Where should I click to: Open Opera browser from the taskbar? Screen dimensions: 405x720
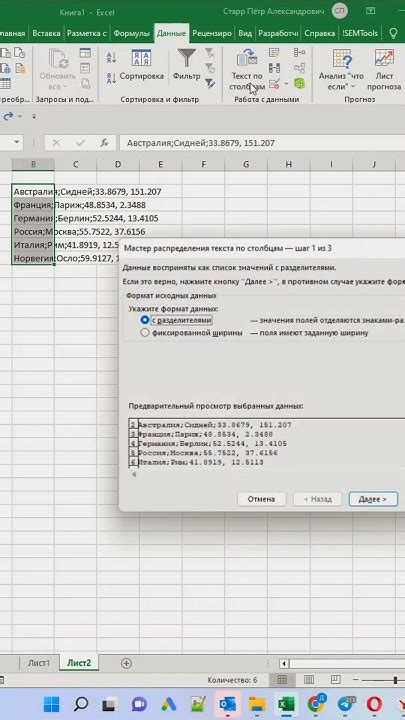(x=375, y=704)
